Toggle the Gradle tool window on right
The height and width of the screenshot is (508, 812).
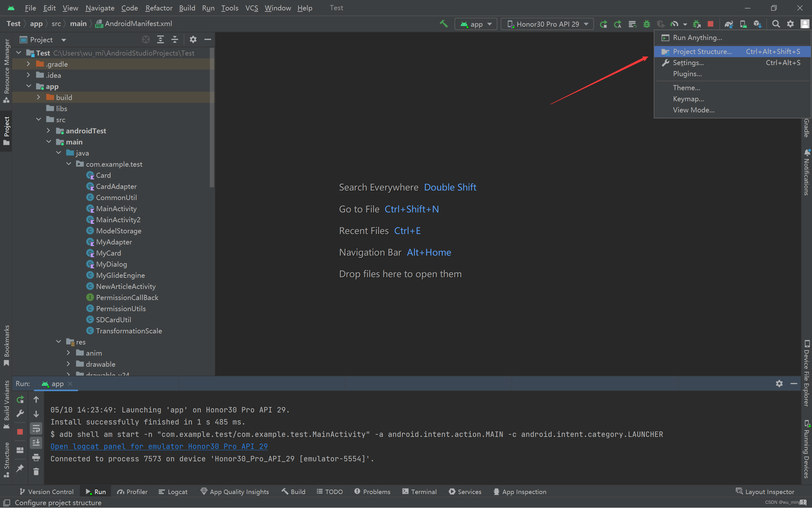tap(806, 128)
